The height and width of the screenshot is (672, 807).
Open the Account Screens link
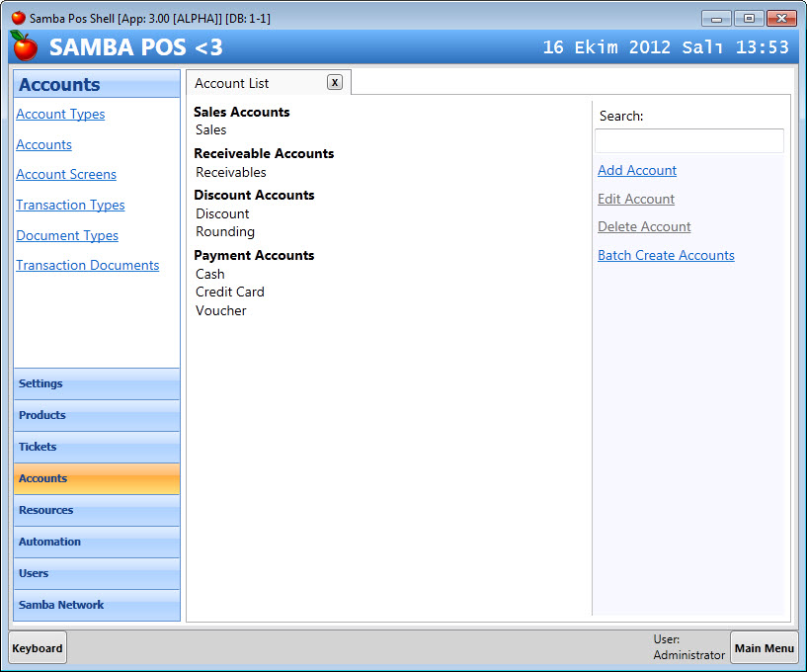click(66, 174)
